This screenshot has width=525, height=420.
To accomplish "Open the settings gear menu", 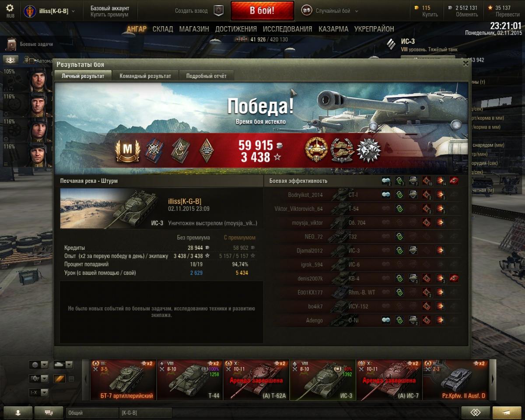I will (10, 8).
